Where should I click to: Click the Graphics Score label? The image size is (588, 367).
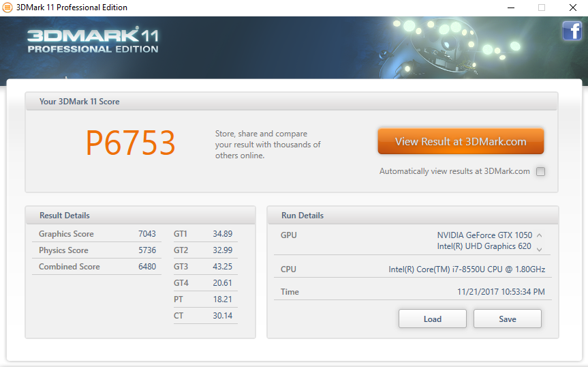click(66, 234)
